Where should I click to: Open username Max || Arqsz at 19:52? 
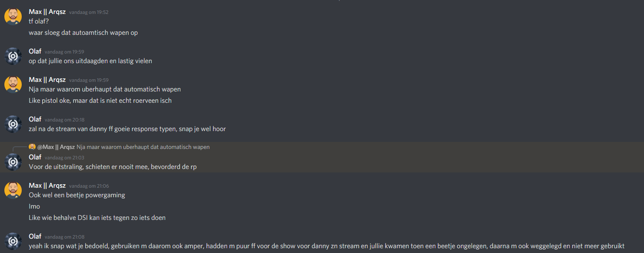(x=47, y=12)
